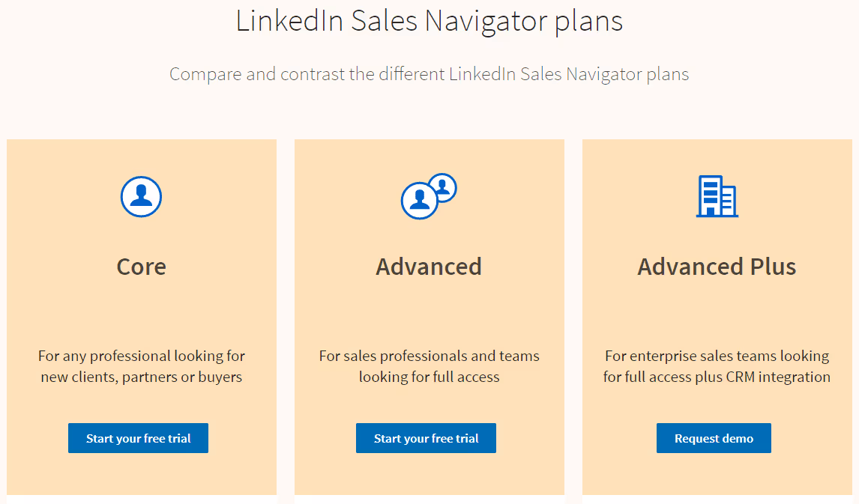Click the person silhouette inside Core icon
Screen dimensions: 859x504
coord(141,196)
